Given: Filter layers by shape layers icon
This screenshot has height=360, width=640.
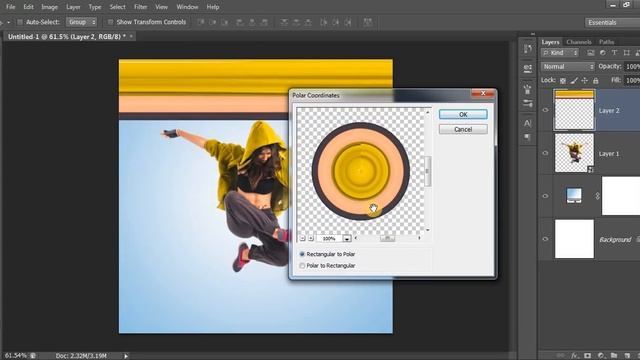Looking at the screenshot, I should (x=627, y=53).
